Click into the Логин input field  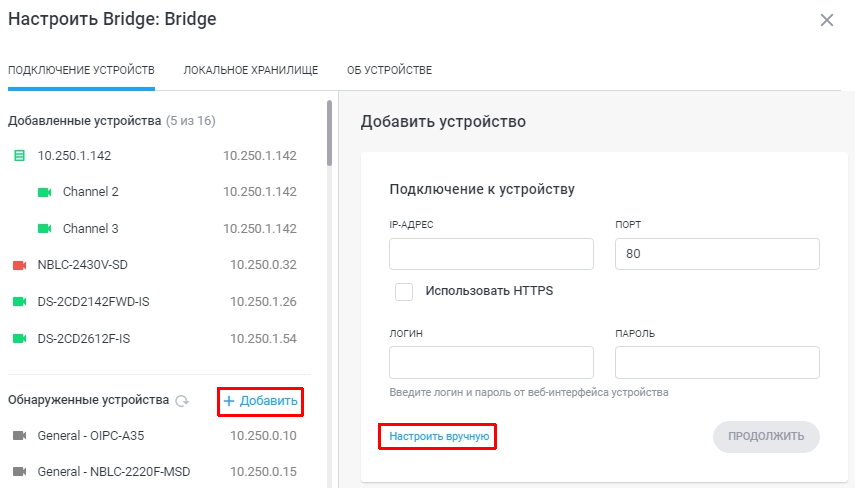pos(491,362)
